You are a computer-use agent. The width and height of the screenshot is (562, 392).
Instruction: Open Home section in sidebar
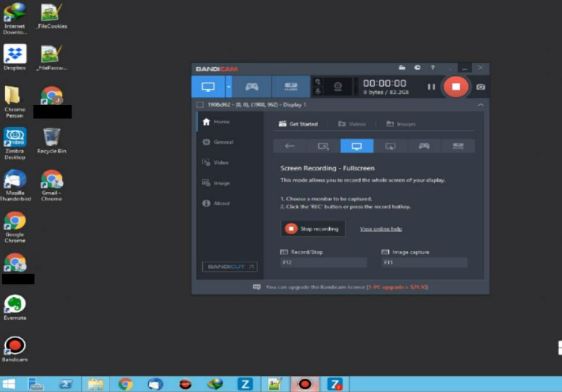click(231, 122)
